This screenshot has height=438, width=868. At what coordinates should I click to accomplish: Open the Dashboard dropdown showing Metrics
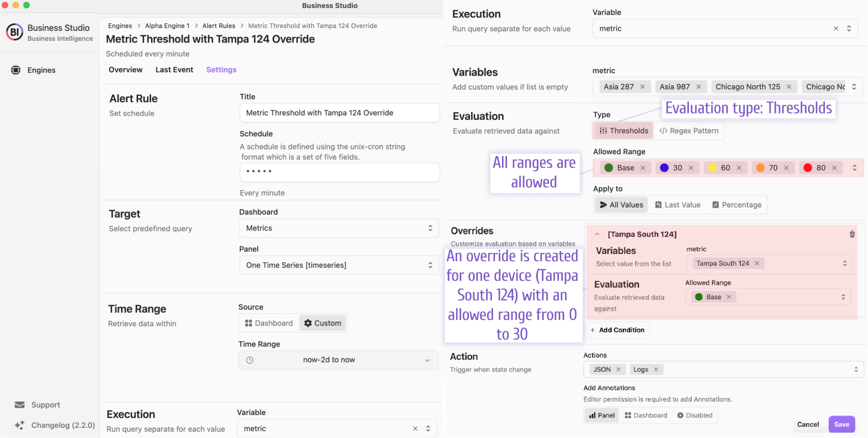point(339,228)
